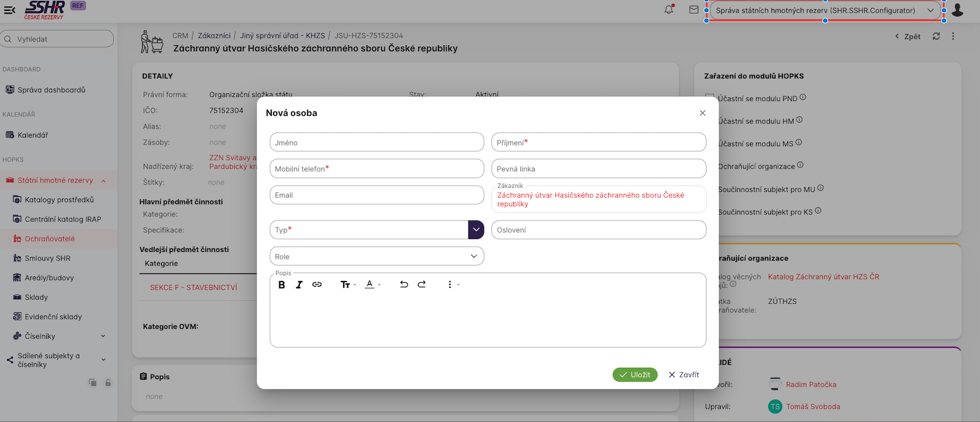Screen dimensions: 980x422
Task: Collapse sidebar with hamburger menu icon
Action: coord(10,10)
